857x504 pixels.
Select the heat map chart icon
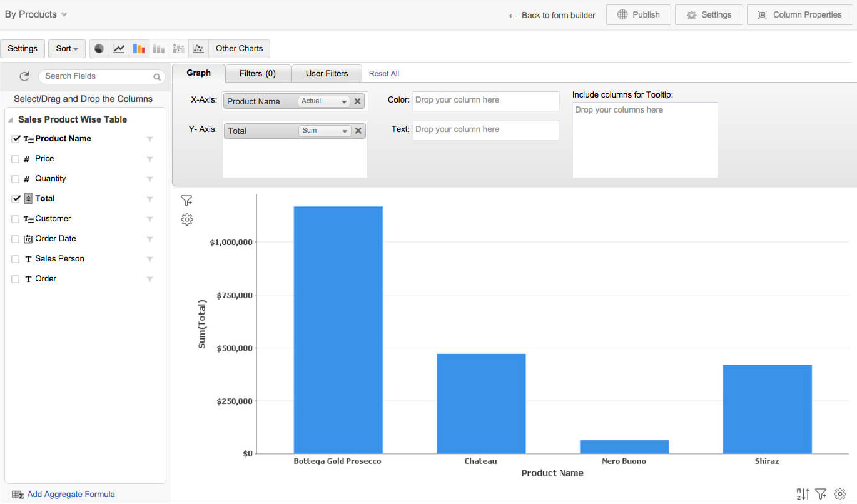pos(178,48)
